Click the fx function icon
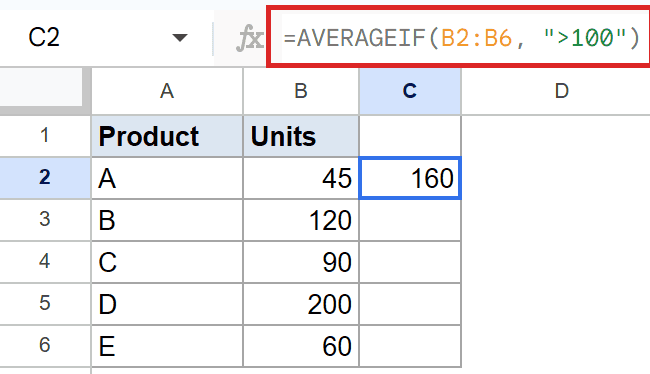The height and width of the screenshot is (374, 650). click(250, 38)
